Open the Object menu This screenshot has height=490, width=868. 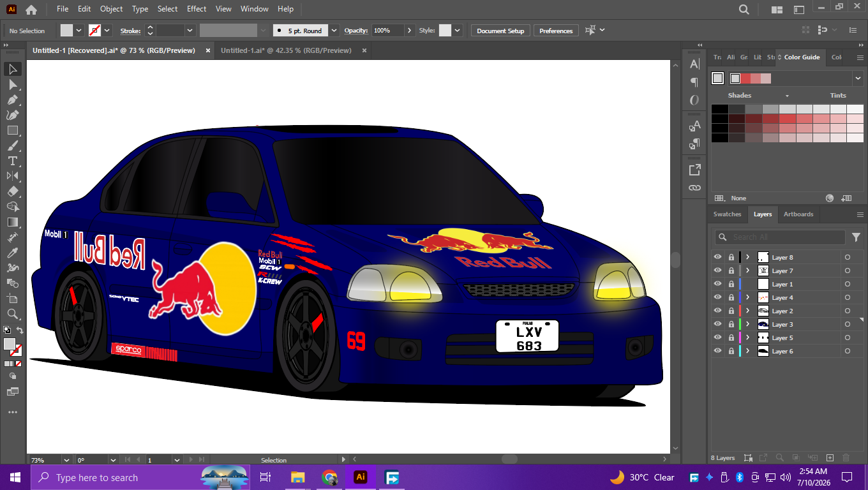click(111, 9)
